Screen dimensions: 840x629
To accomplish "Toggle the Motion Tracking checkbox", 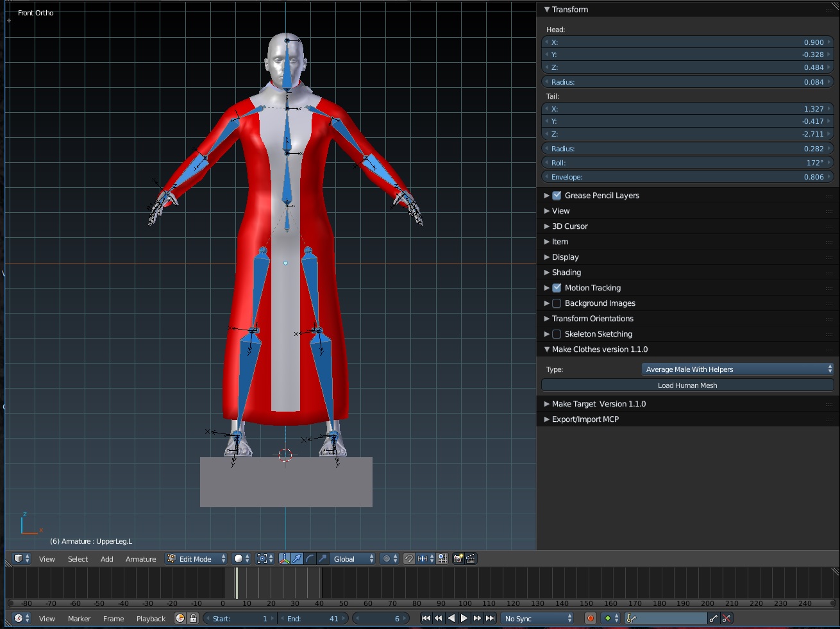I will pyautogui.click(x=557, y=288).
